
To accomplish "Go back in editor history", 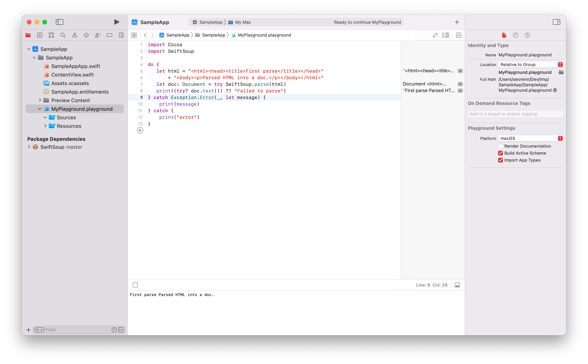I will (x=145, y=35).
